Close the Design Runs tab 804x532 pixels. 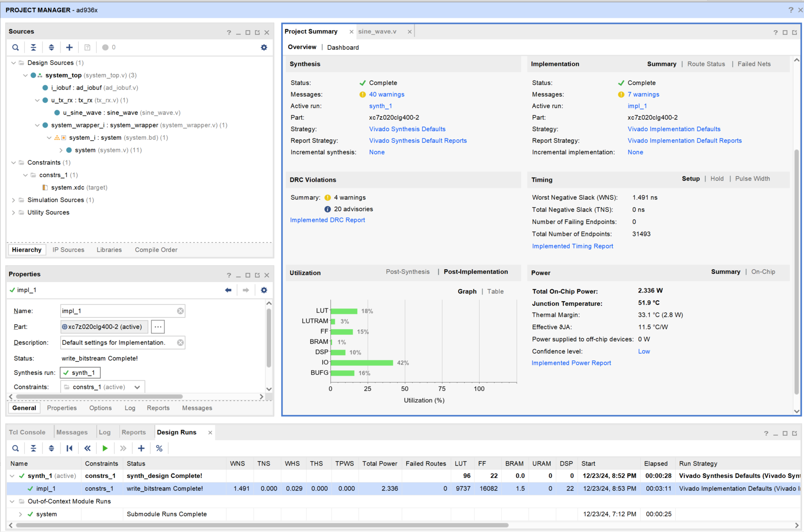(x=210, y=433)
